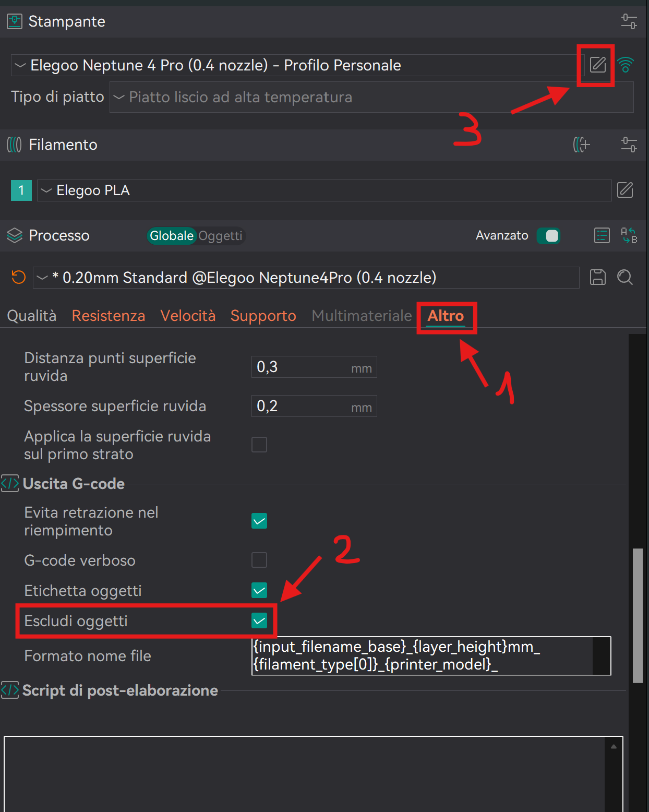
Task: Switch process scope to Oggetti
Action: click(x=220, y=236)
